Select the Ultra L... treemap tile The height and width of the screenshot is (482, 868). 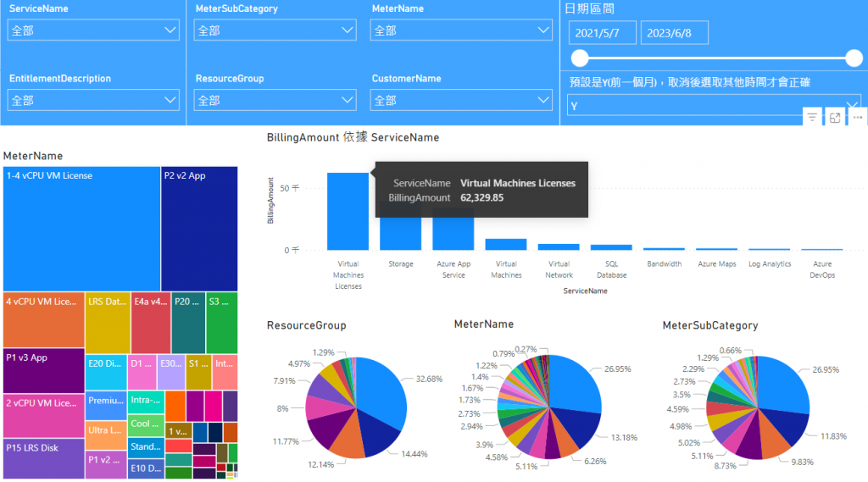(x=106, y=435)
